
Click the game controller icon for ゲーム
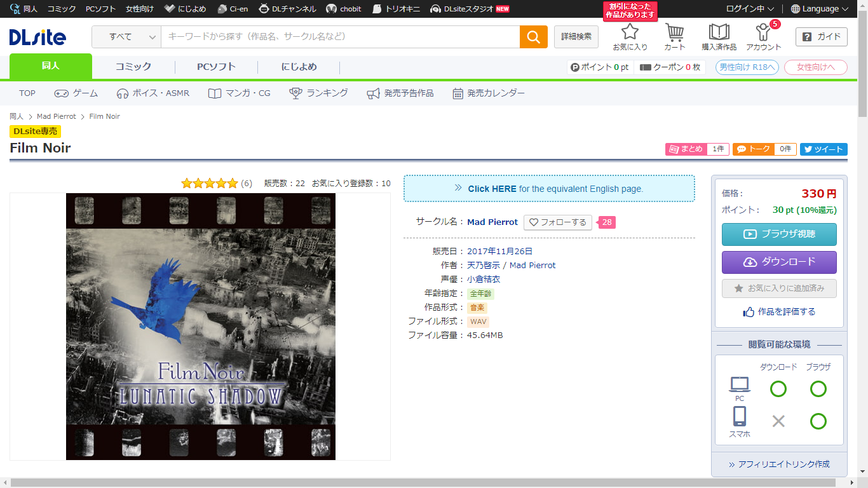pos(61,93)
